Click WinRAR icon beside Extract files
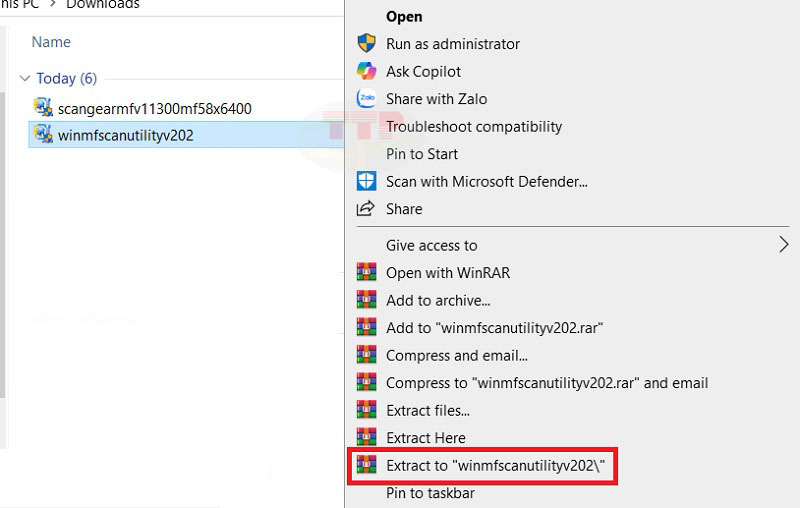800x508 pixels. (x=366, y=410)
